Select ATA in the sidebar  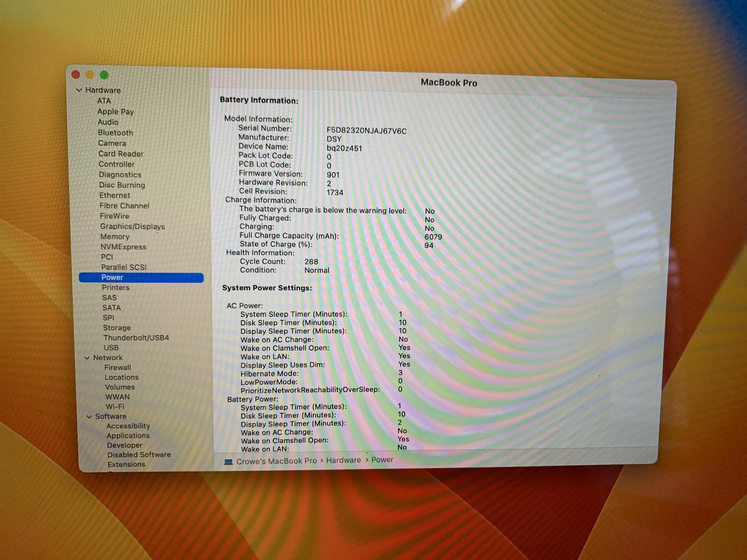pos(104,101)
